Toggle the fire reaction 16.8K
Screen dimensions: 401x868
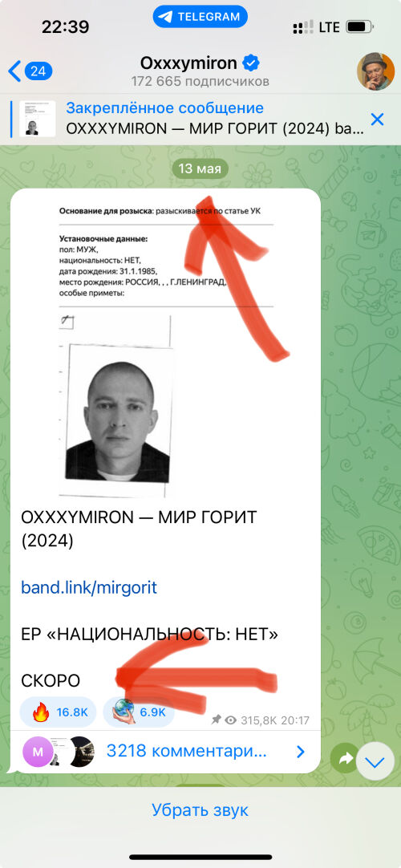tap(58, 712)
